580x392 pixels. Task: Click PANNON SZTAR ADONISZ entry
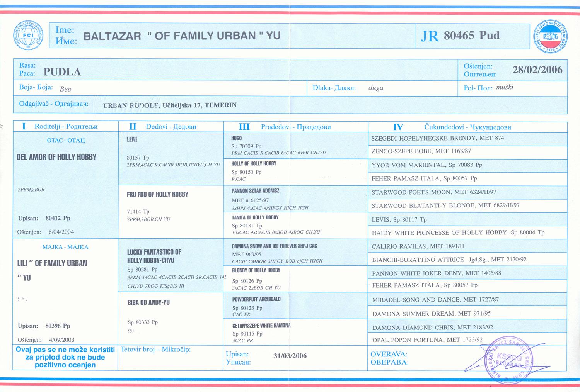[255, 191]
